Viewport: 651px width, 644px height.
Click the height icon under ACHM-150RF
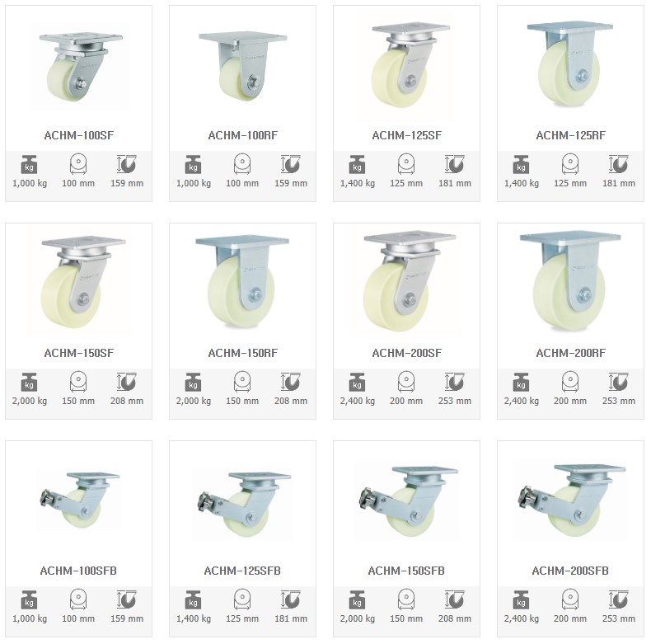click(290, 382)
